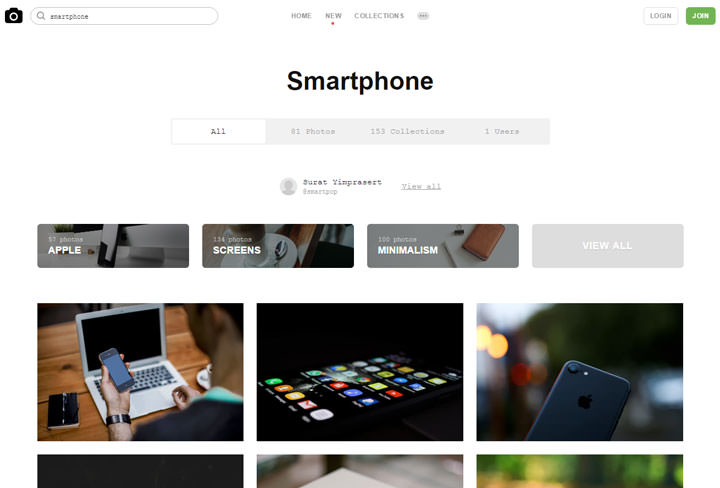This screenshot has height=488, width=720.
Task: Click the View all users link
Action: coord(421,186)
